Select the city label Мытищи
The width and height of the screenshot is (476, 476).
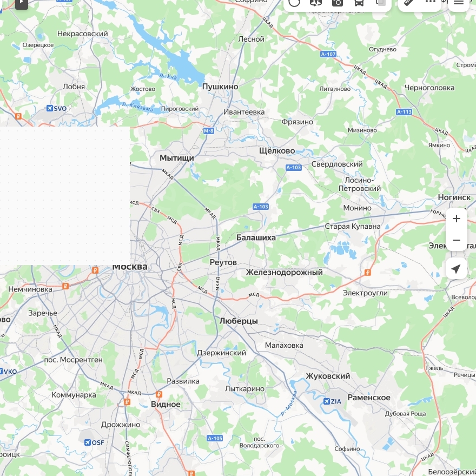point(177,158)
